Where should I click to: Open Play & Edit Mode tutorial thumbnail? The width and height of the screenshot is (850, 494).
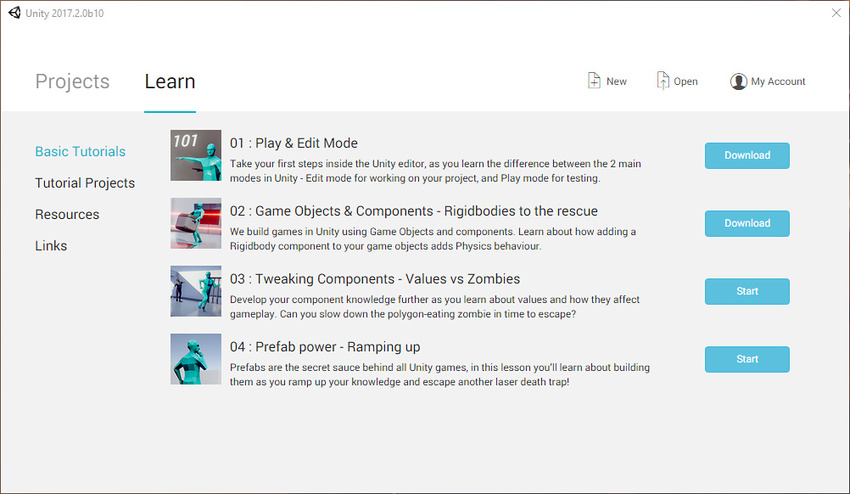point(196,155)
